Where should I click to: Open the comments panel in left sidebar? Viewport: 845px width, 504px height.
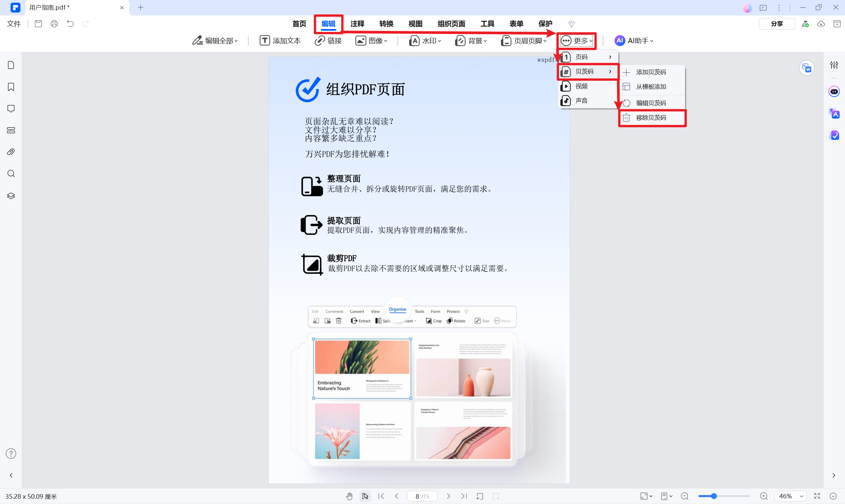11,108
